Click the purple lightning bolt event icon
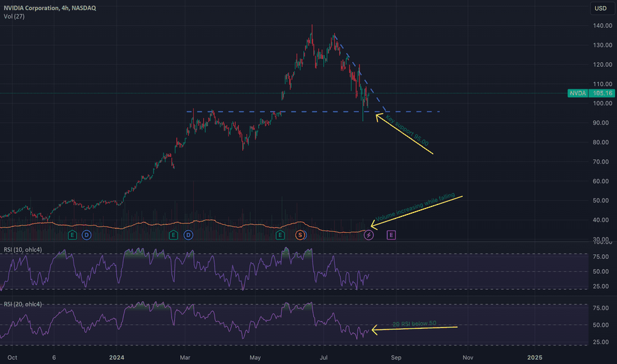 point(369,236)
